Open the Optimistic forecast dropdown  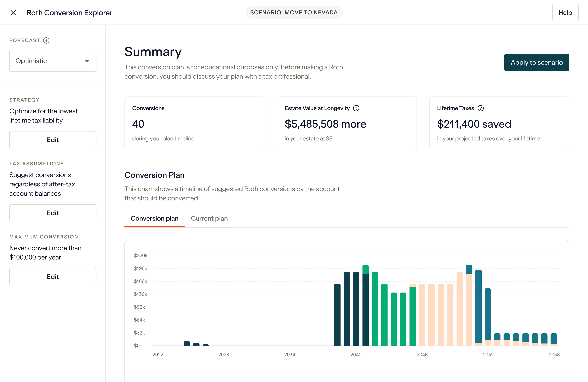(x=53, y=60)
